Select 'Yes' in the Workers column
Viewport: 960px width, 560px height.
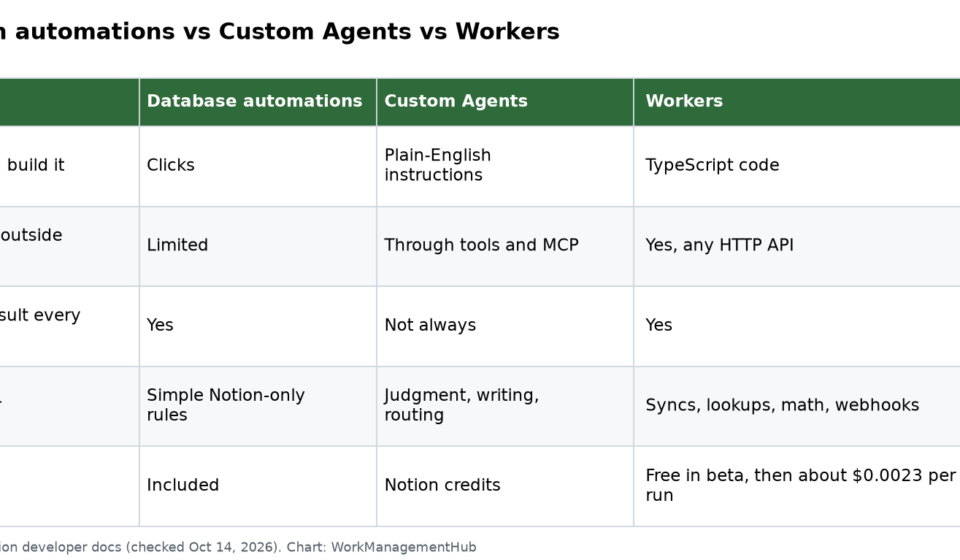[797, 326]
